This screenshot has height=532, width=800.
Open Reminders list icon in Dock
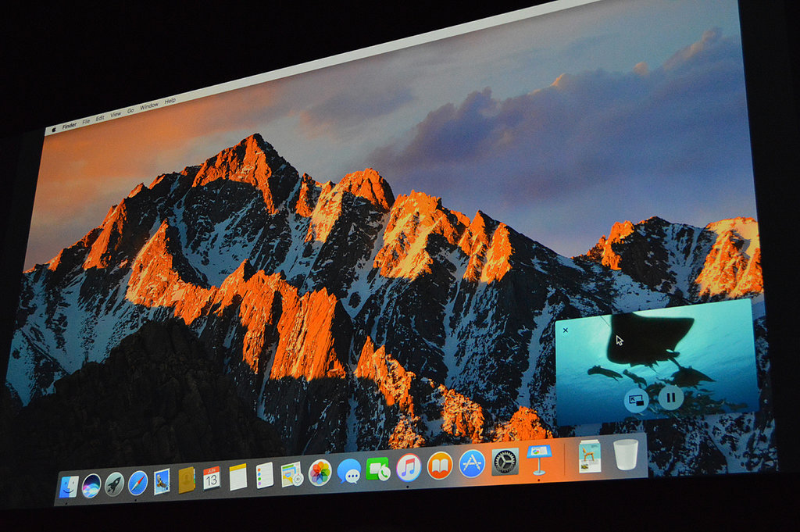pos(264,476)
